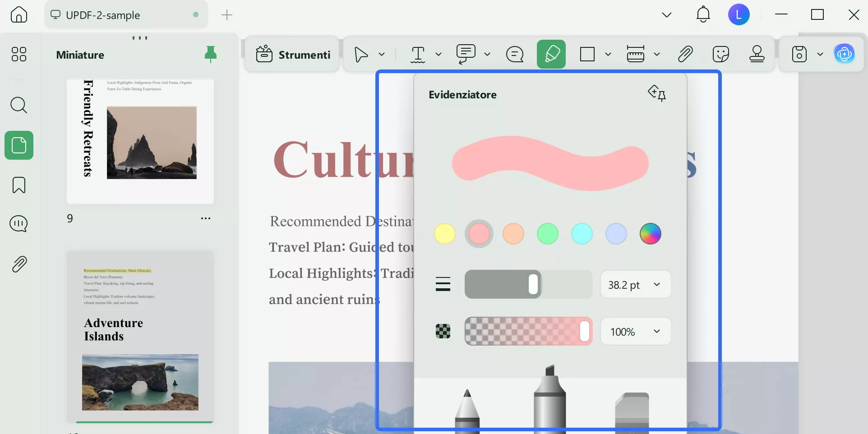Toggle the Miniature pages panel icon
Viewport: 868px width, 434px height.
[x=19, y=145]
